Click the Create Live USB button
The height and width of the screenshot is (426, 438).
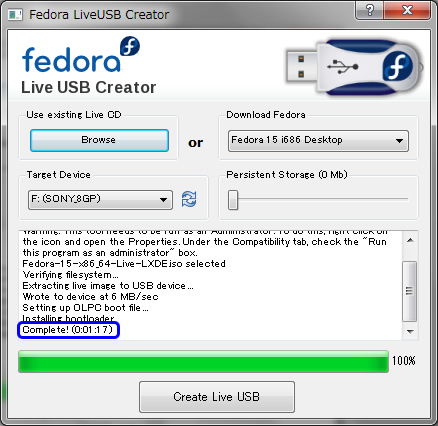coord(217,397)
